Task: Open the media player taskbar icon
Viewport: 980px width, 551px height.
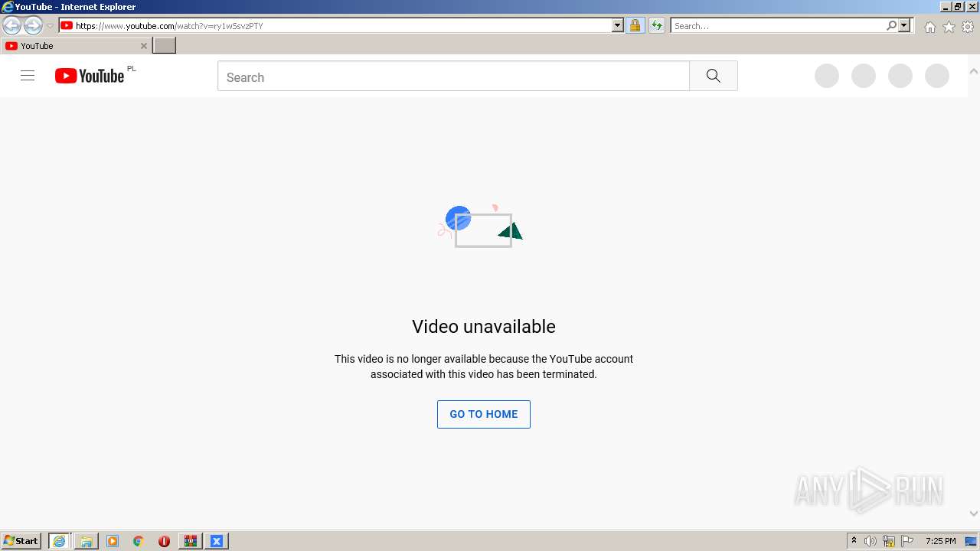Action: (113, 541)
